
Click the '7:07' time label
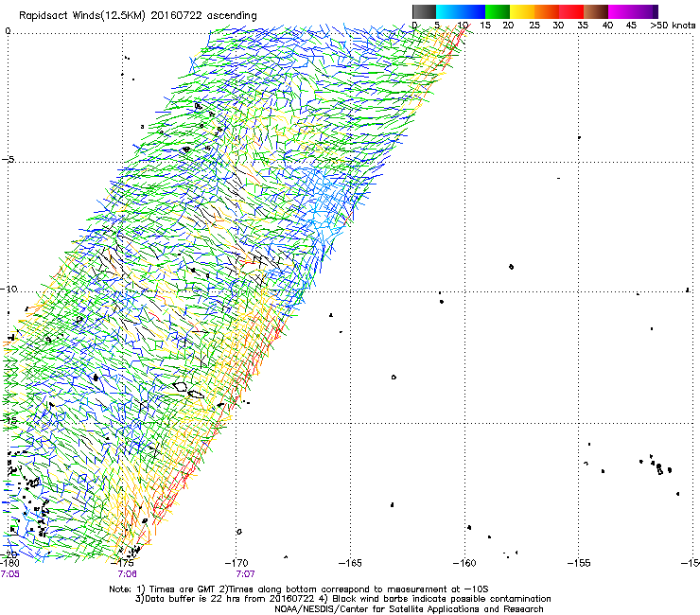(x=246, y=574)
